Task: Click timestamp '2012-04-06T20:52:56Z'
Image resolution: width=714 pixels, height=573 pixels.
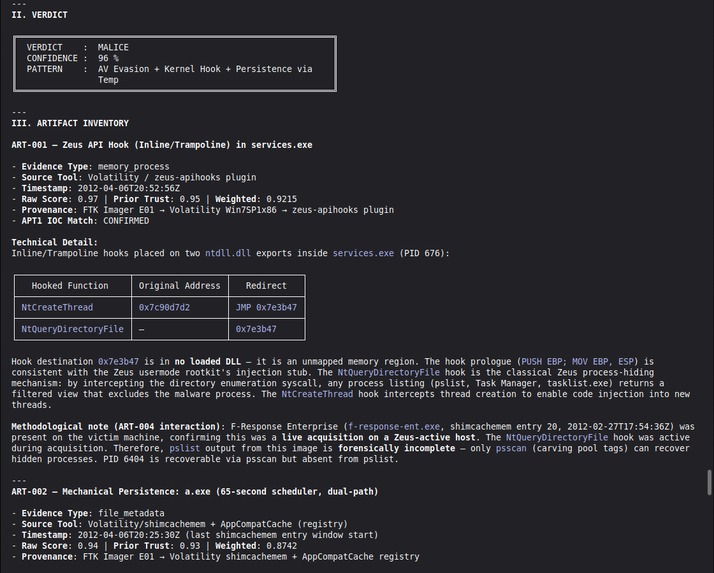Action: click(128, 188)
